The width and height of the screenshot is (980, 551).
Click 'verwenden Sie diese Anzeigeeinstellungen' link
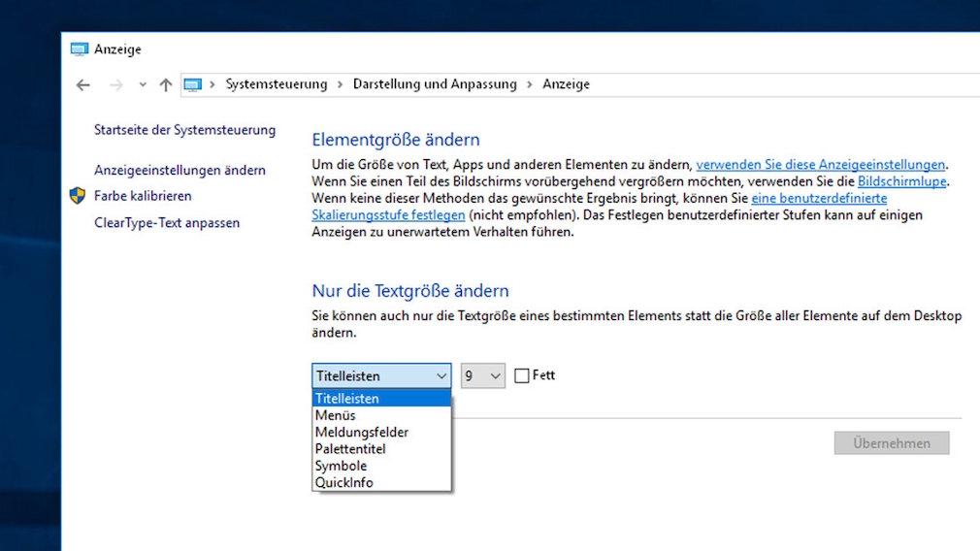820,165
